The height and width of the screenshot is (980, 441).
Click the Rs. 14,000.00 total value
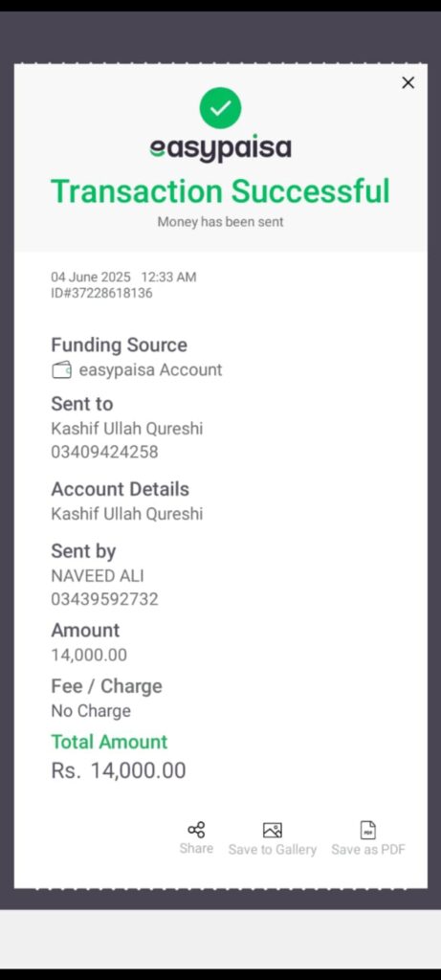[x=119, y=770]
